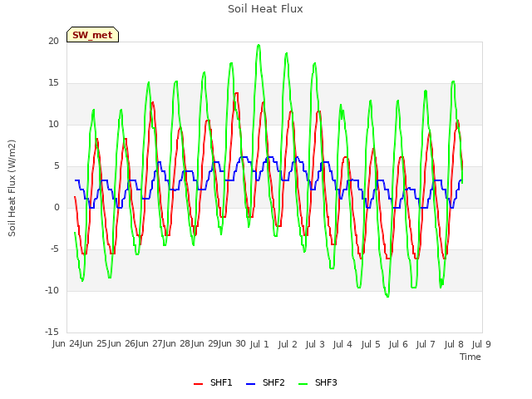This screenshot has height=399, width=532.
Task: Click the x-axis label Jul 9
Action: point(481,344)
